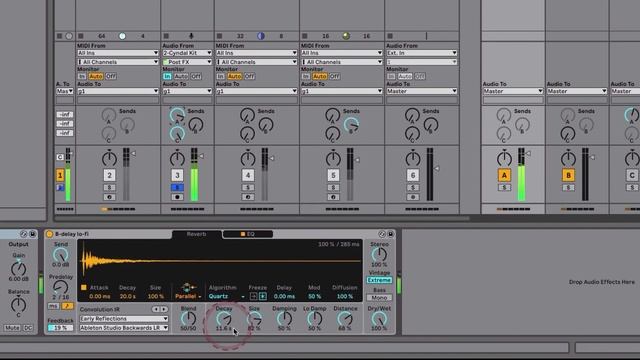Arm track 3 for recording
This screenshot has width=640, height=360.
[177, 197]
